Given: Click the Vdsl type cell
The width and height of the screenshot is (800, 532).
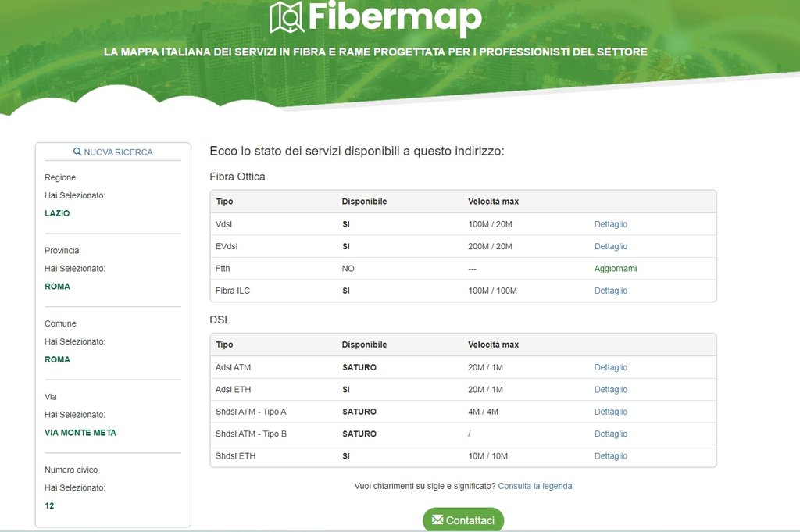Looking at the screenshot, I should [223, 224].
